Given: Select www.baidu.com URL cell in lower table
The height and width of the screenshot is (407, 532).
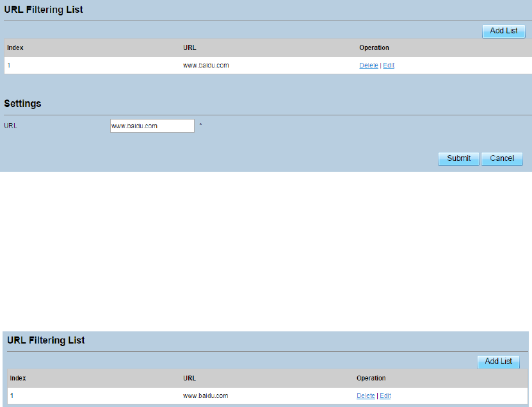Looking at the screenshot, I should [206, 396].
